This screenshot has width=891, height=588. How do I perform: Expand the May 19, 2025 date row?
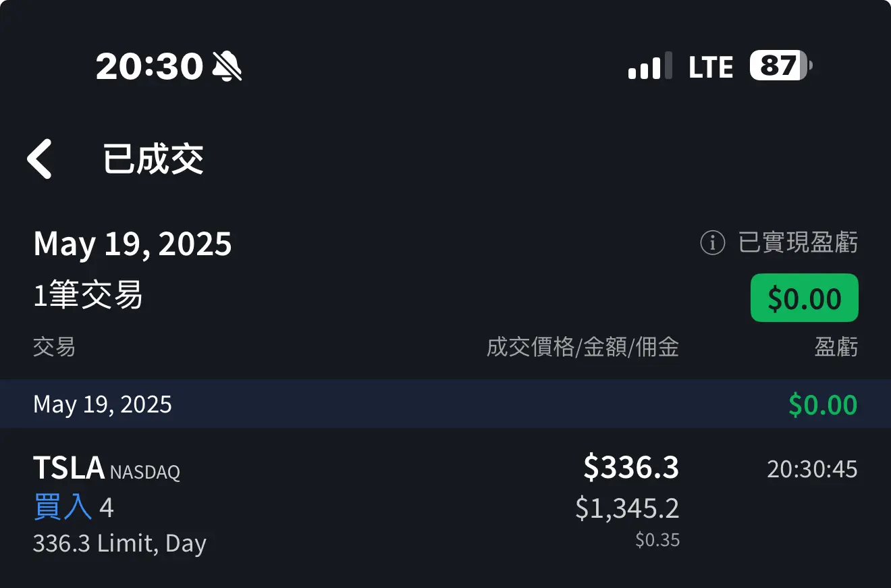point(446,404)
